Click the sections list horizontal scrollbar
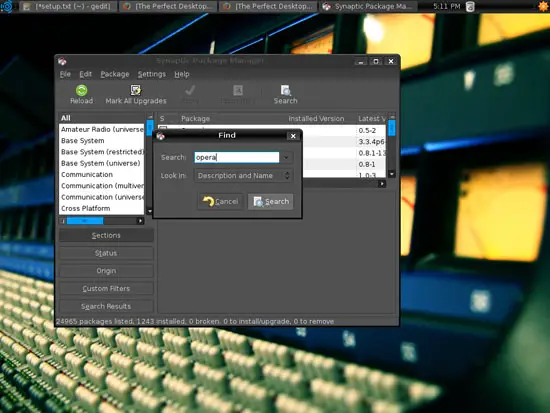This screenshot has width=550, height=413. [x=102, y=221]
